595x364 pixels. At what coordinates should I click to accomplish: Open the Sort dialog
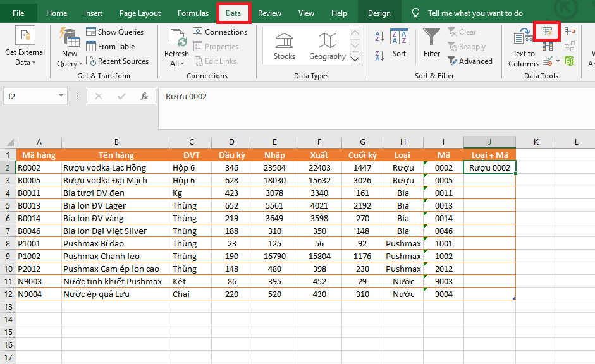pyautogui.click(x=399, y=43)
